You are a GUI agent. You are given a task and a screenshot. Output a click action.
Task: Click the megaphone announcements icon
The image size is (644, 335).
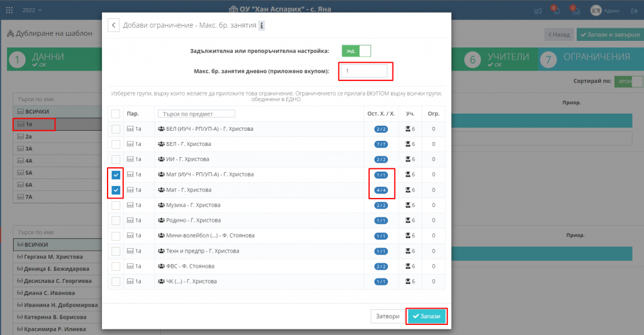coord(538,11)
